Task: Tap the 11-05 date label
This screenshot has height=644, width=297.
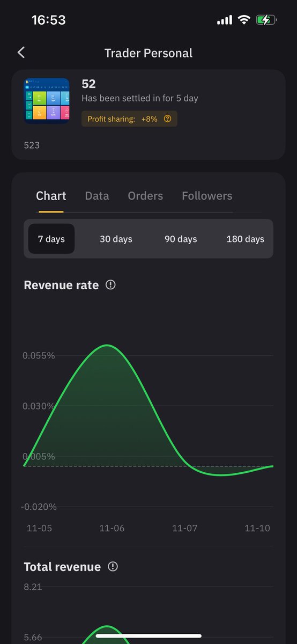Action: click(x=39, y=528)
